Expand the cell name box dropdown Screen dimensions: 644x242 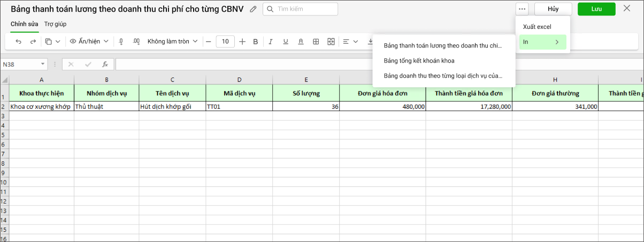tap(43, 65)
